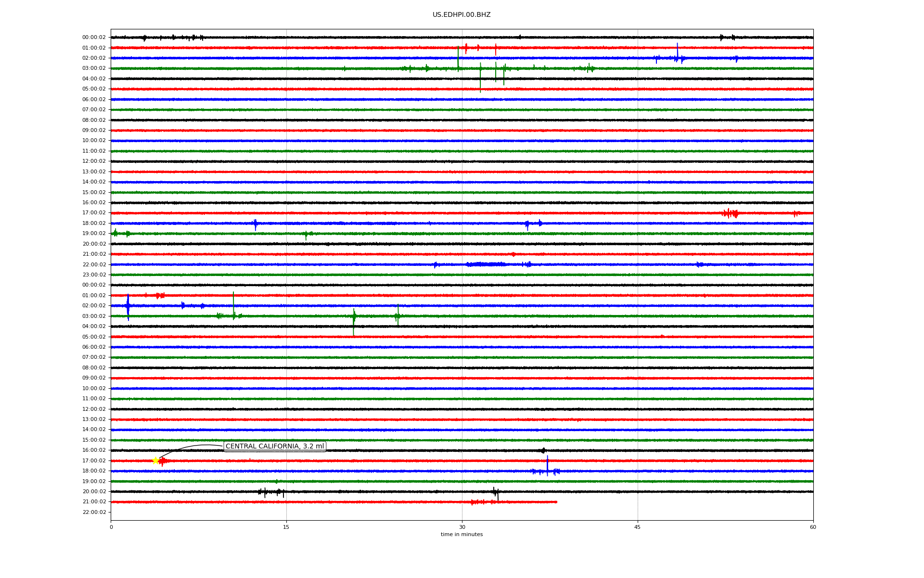Click the CENTRAL CALIFORNIA, 3.2 ml annotation label
This screenshot has height=578, width=924.
pyautogui.click(x=275, y=447)
